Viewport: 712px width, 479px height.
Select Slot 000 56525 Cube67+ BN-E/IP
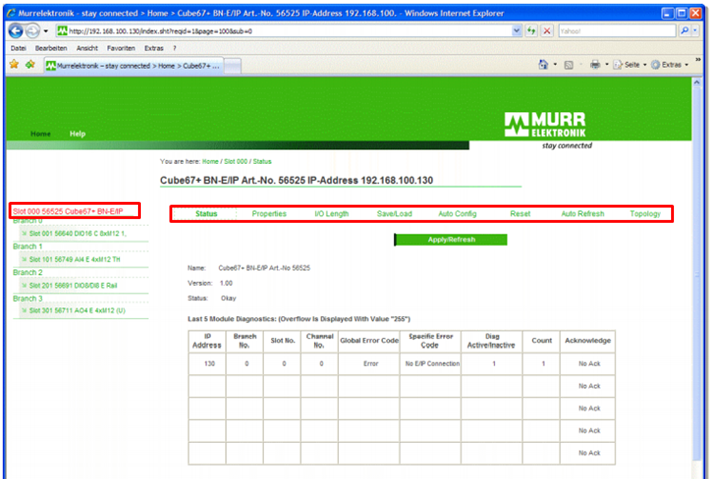point(68,211)
